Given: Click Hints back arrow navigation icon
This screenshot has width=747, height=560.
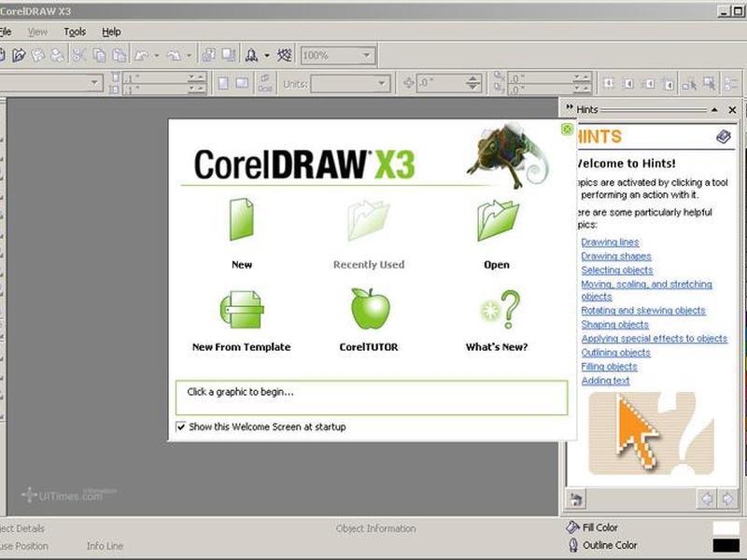Looking at the screenshot, I should 707,498.
